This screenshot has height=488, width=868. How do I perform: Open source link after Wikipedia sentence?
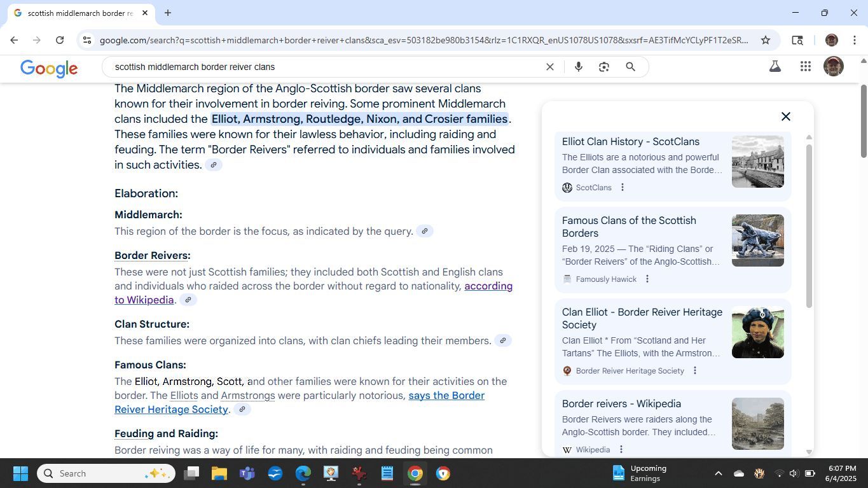188,300
